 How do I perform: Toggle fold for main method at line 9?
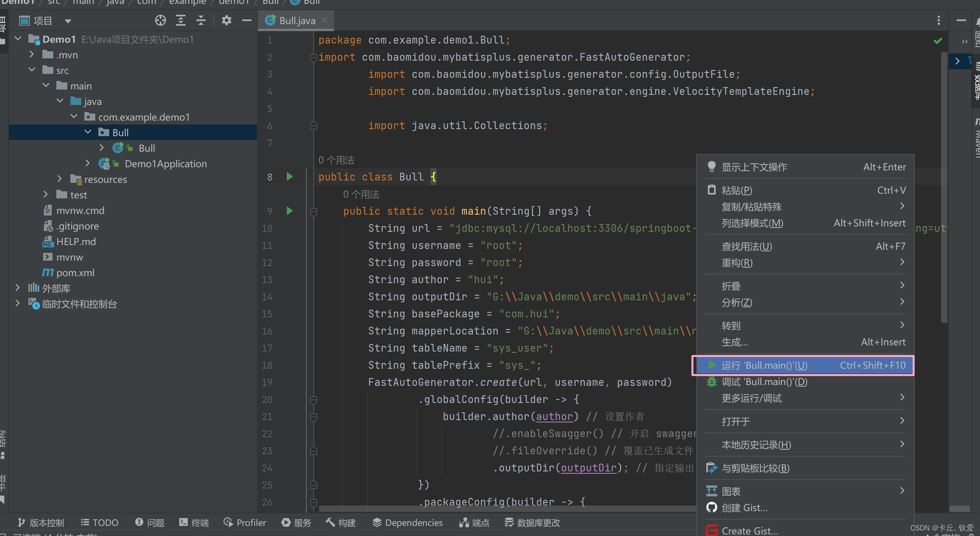(x=314, y=212)
